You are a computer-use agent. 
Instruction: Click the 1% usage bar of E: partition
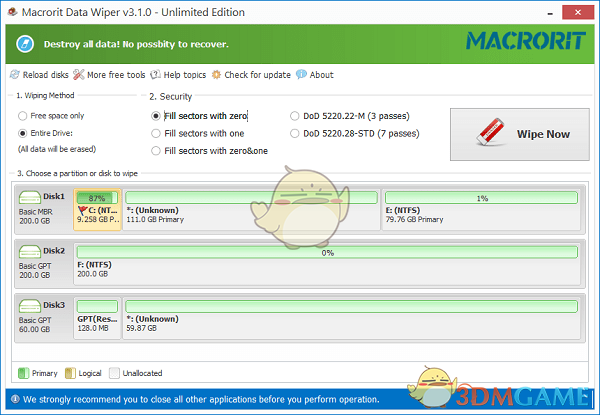point(481,198)
